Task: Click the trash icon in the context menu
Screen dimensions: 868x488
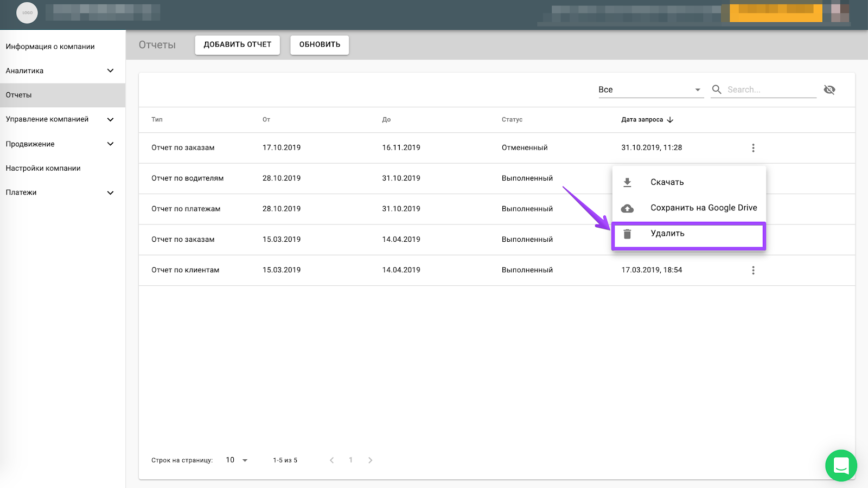Action: (627, 234)
